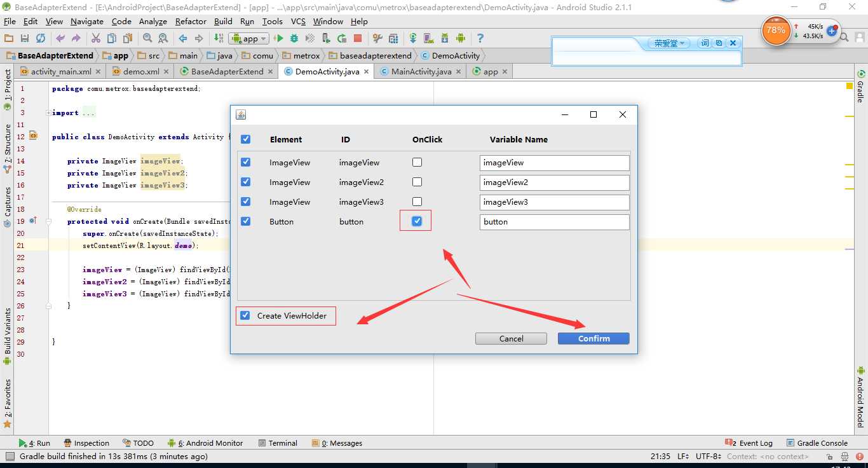Open the Project side panel tab
Image resolution: width=868 pixels, height=468 pixels.
tap(8, 90)
